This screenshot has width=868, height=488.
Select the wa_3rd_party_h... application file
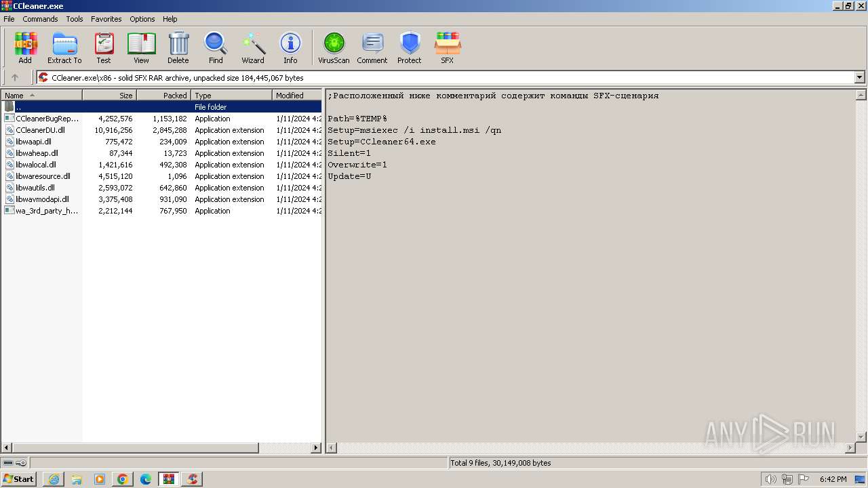pos(161,211)
